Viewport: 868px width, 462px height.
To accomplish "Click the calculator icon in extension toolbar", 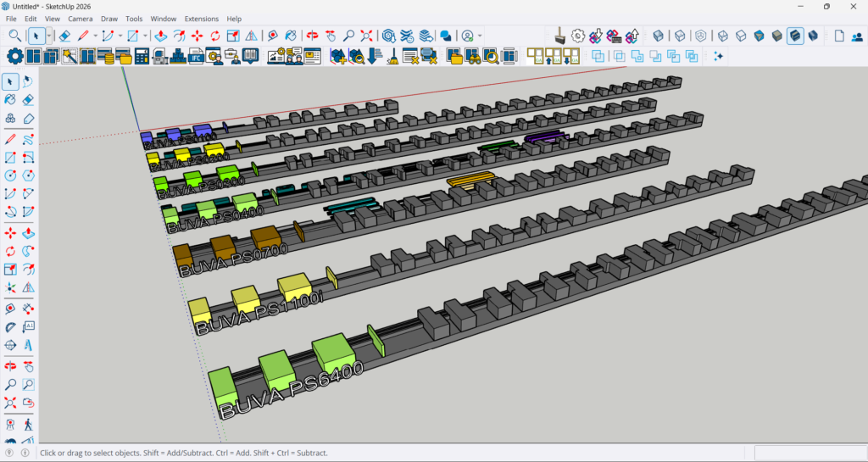I will pos(142,56).
